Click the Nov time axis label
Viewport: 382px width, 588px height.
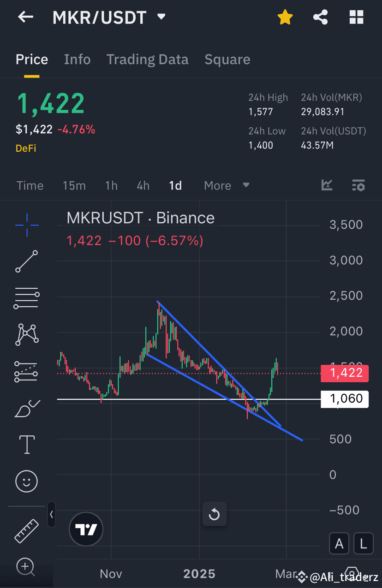[111, 574]
